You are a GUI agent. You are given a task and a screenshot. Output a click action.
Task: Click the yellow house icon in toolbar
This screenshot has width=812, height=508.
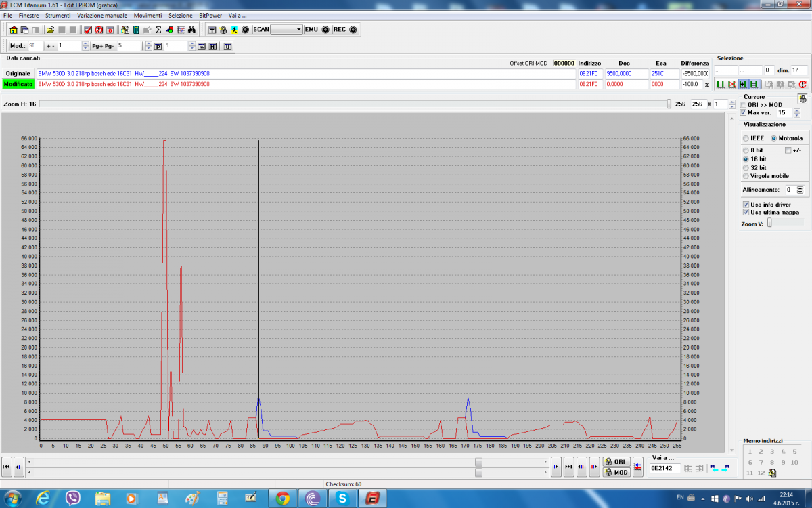(14, 30)
